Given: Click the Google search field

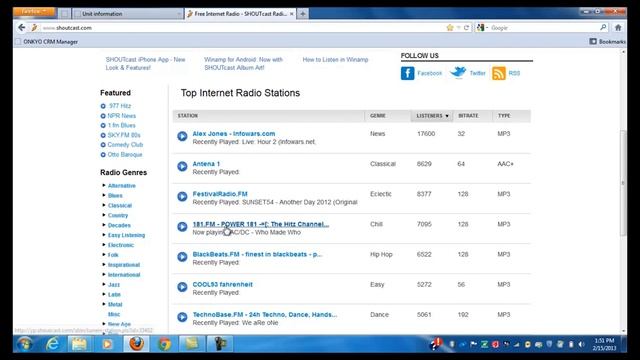Looking at the screenshot, I should [x=543, y=28].
